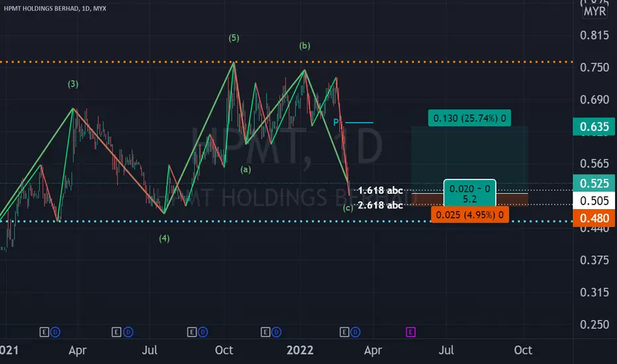
Task: Click the 2.618 abc Fibonacci label
Action: [x=380, y=205]
